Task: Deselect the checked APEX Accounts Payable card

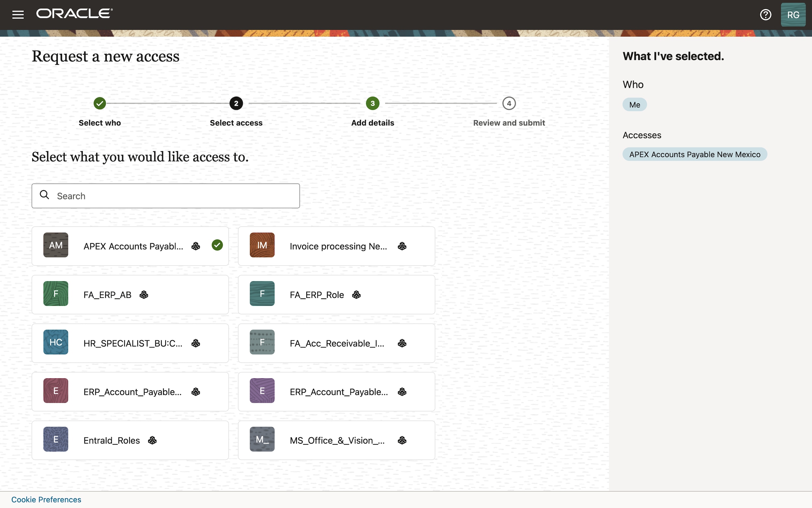Action: (130, 246)
